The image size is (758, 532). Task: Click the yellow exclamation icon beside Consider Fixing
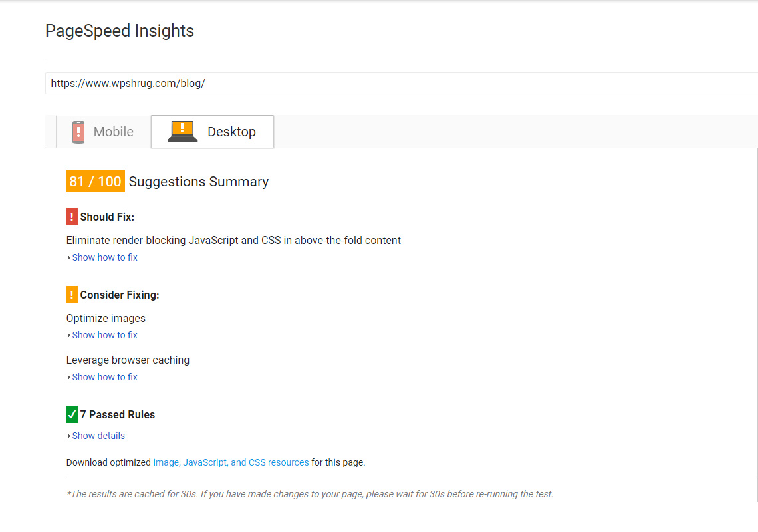point(72,294)
